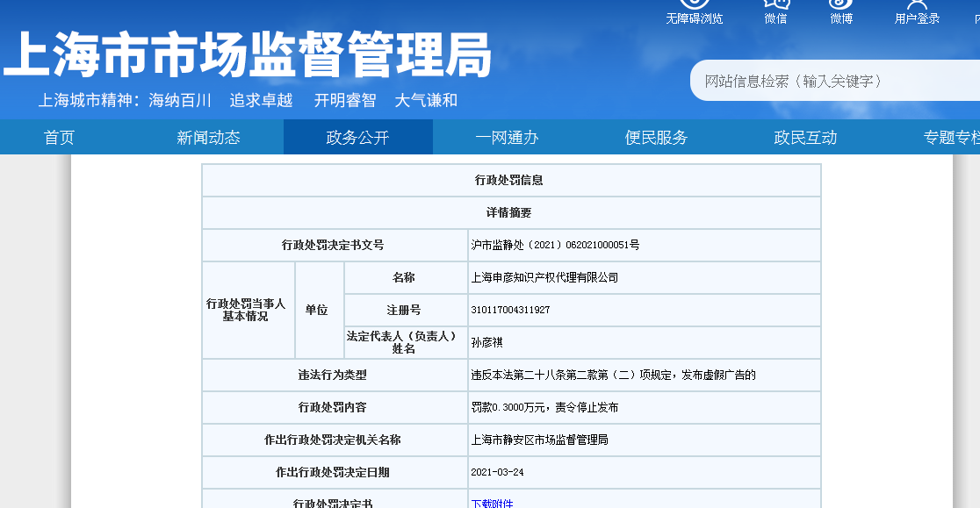
Task: Click the 上海市静安区市场监督管理局 authority cell
Action: 539,440
